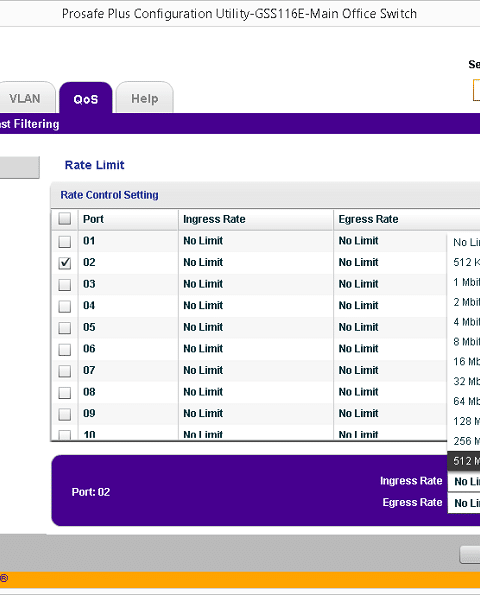Open the Filtering submenu item

[30, 124]
